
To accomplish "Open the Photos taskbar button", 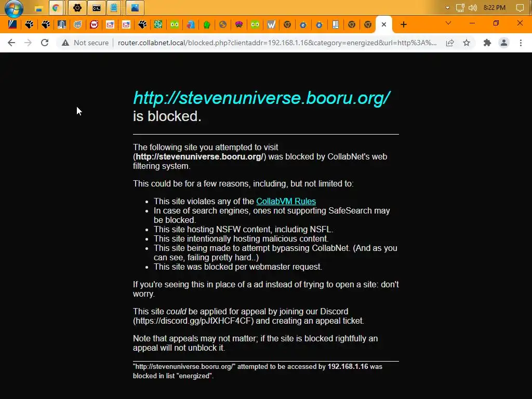I will point(135,8).
